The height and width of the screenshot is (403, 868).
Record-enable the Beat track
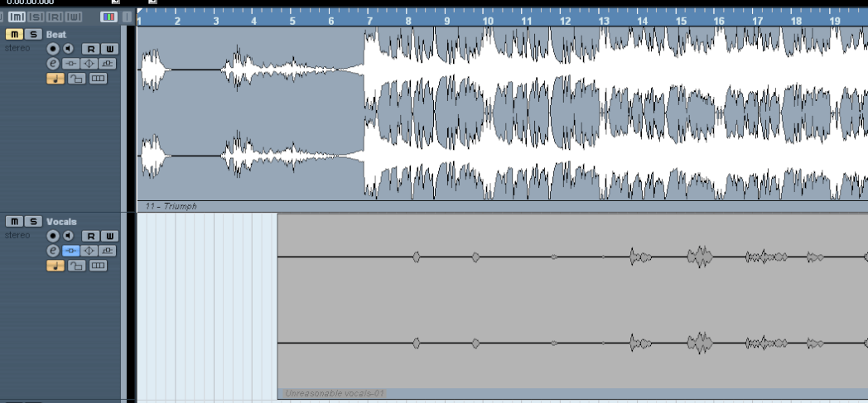click(52, 49)
